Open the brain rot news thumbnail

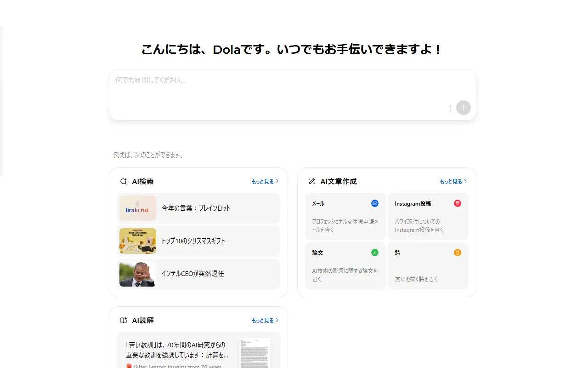click(x=137, y=208)
